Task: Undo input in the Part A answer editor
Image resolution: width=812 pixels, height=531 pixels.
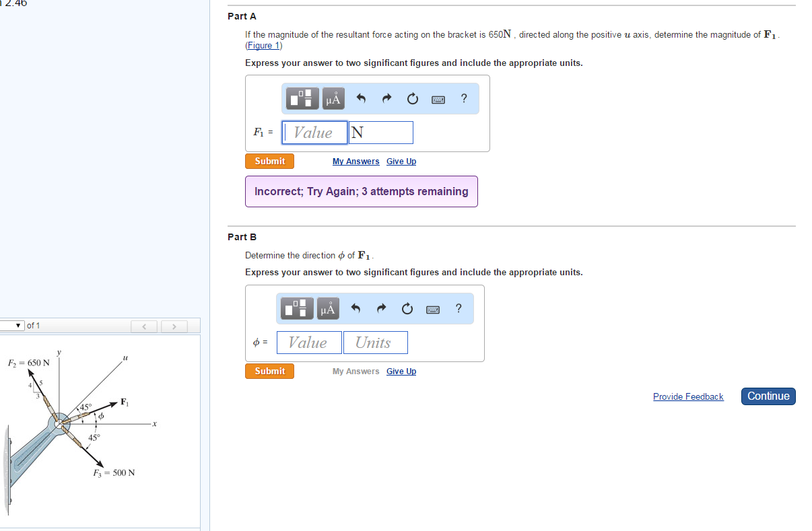Action: 361,98
